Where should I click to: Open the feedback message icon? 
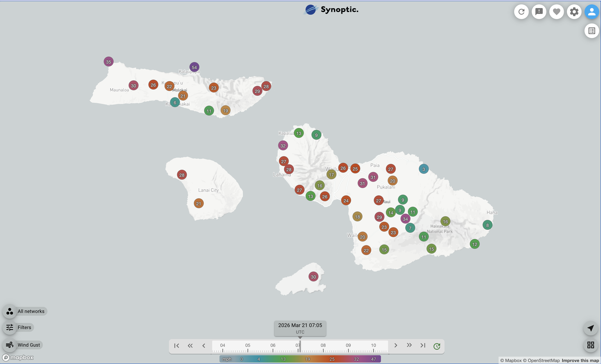(x=539, y=12)
